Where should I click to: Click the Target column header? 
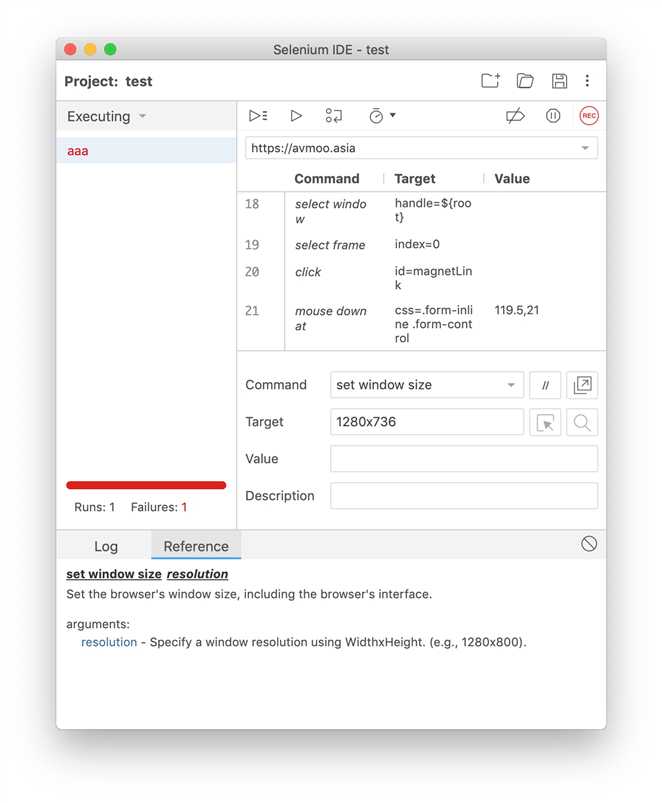pos(415,179)
